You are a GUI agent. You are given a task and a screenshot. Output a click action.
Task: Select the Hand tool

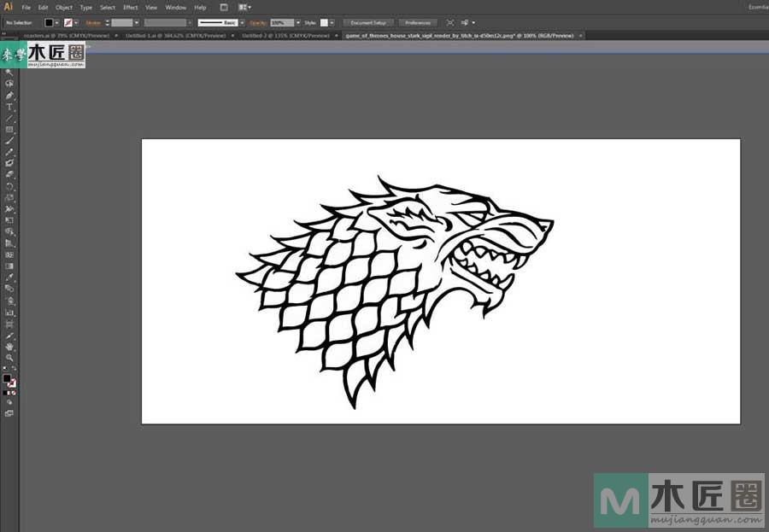[9, 347]
